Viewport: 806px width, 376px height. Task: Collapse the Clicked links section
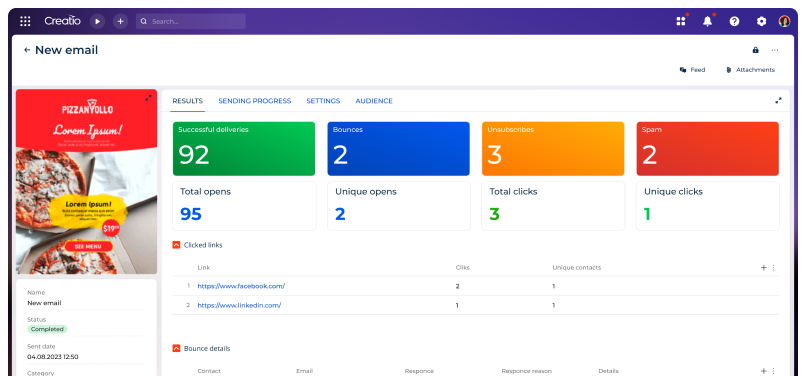pyautogui.click(x=176, y=245)
